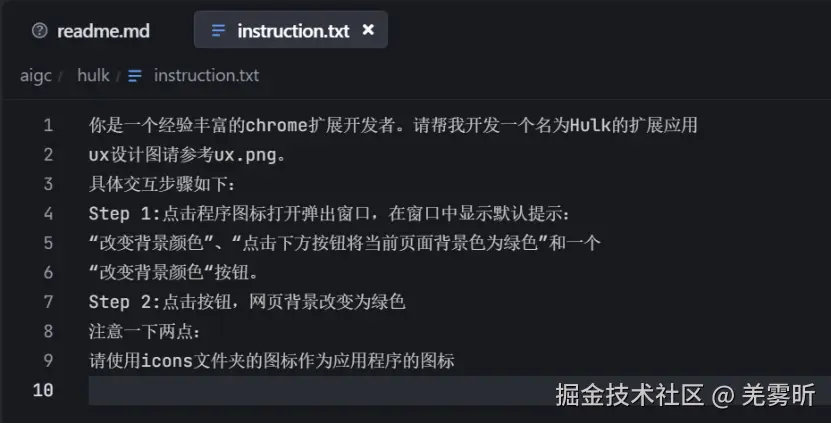The image size is (831, 424).
Task: Switch to the readme.md tab
Action: (102, 31)
